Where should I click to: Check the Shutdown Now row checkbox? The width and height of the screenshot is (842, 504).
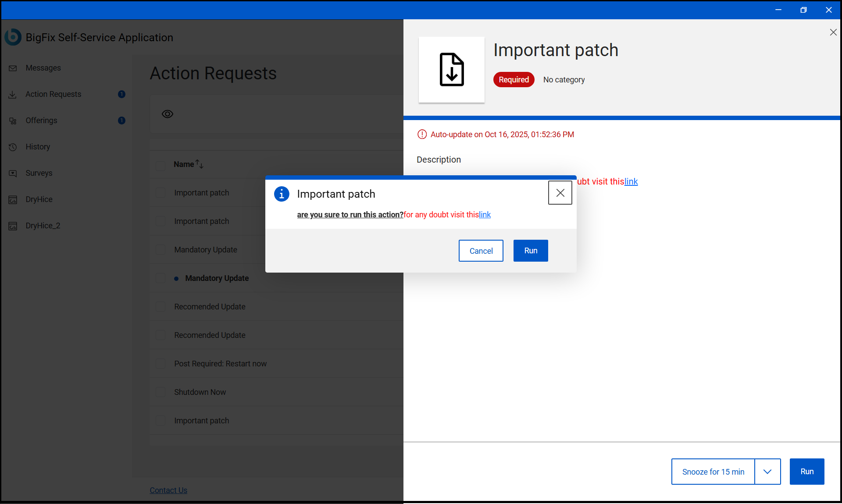pos(161,392)
